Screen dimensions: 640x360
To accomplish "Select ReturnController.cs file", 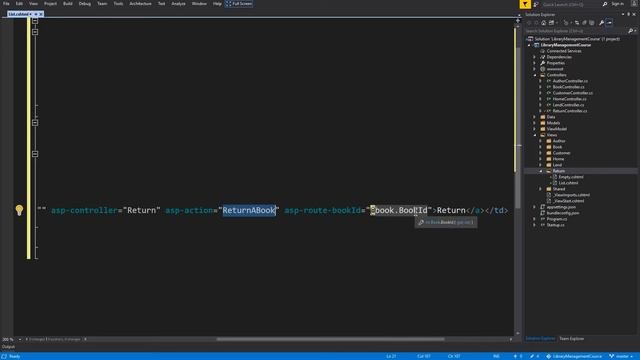I will click(x=570, y=111).
